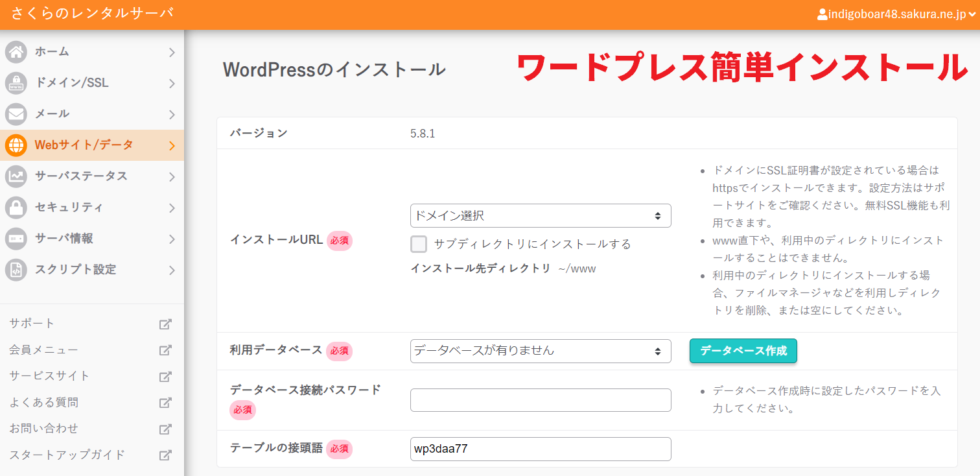This screenshot has width=980, height=476.
Task: Click the テーブルの接頭語 field containing wp3daa77
Action: coord(541,449)
